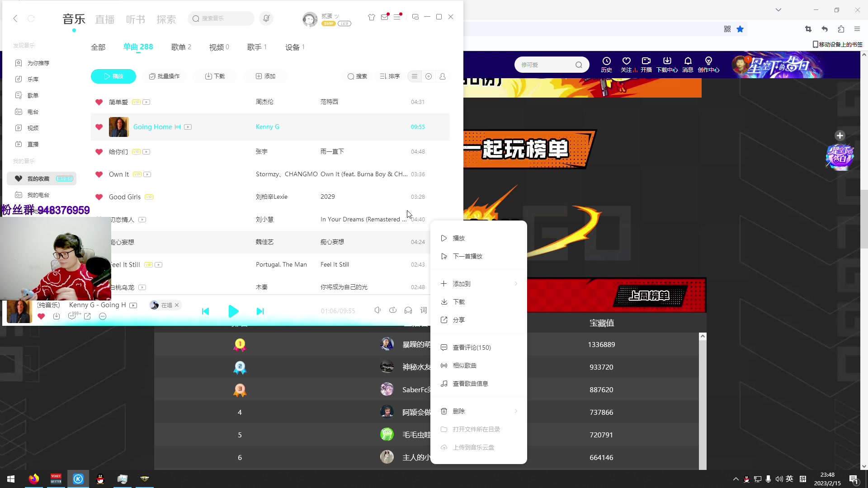The height and width of the screenshot is (488, 868).
Task: Toggle heart on Going Home row
Action: [99, 127]
